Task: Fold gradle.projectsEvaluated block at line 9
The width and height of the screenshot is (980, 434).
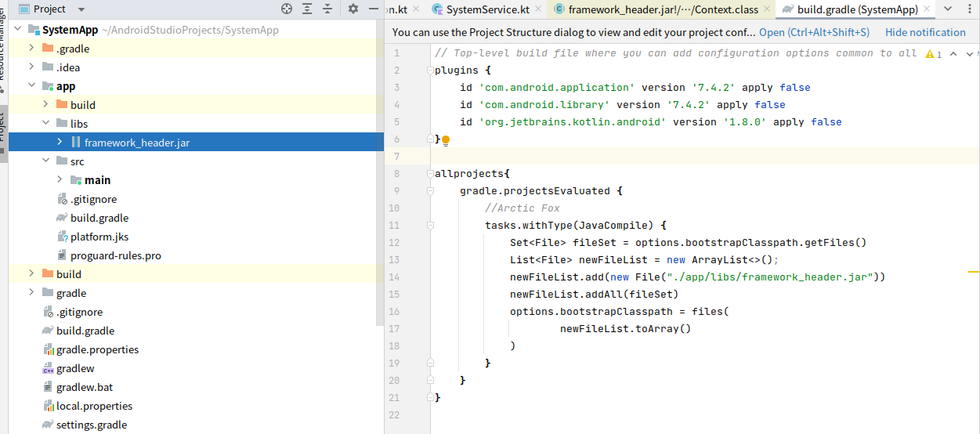Action: point(429,191)
